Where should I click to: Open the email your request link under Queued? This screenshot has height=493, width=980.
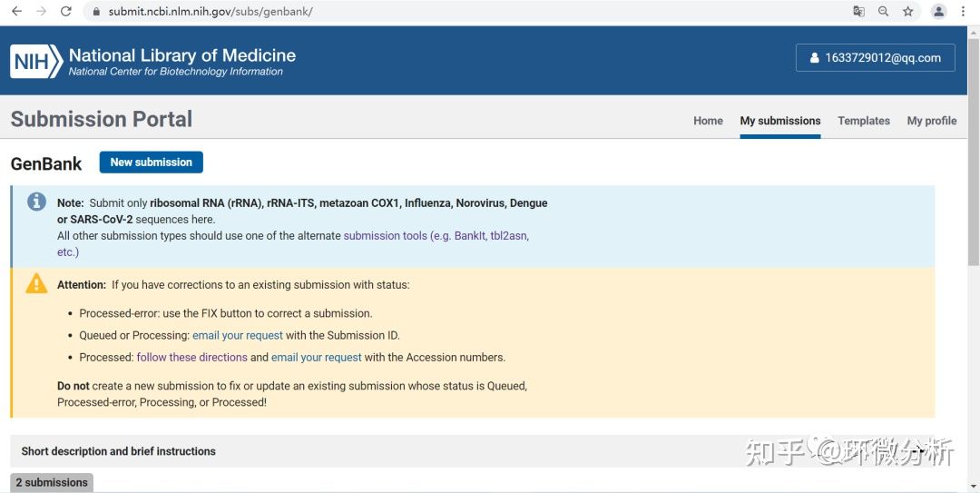238,335
